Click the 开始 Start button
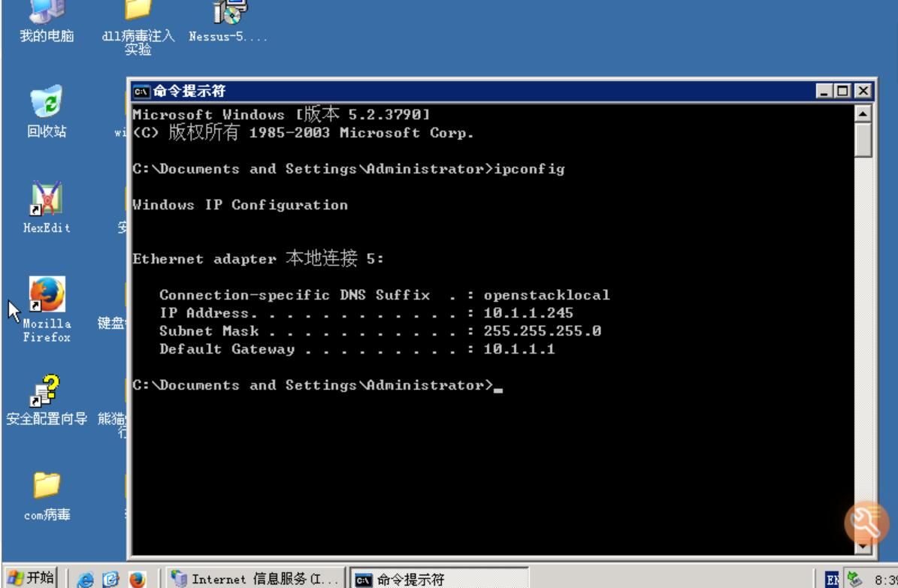Screen dimensions: 898x588 [32, 577]
